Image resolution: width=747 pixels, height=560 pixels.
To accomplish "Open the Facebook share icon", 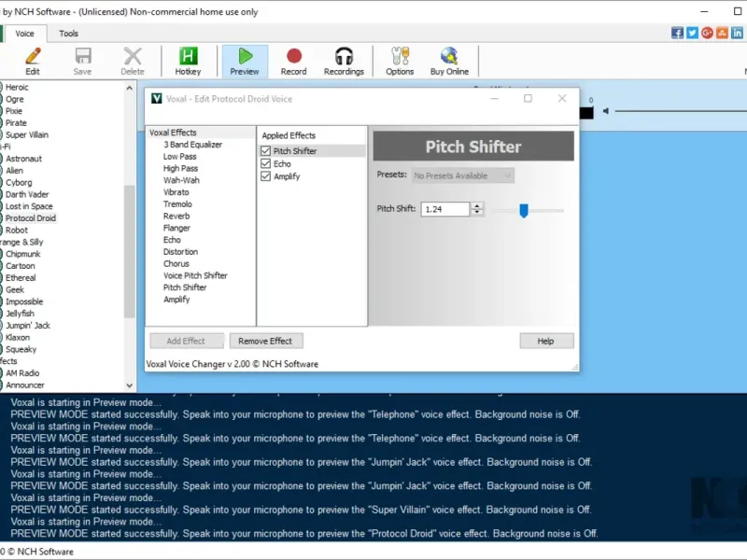I will tap(677, 33).
